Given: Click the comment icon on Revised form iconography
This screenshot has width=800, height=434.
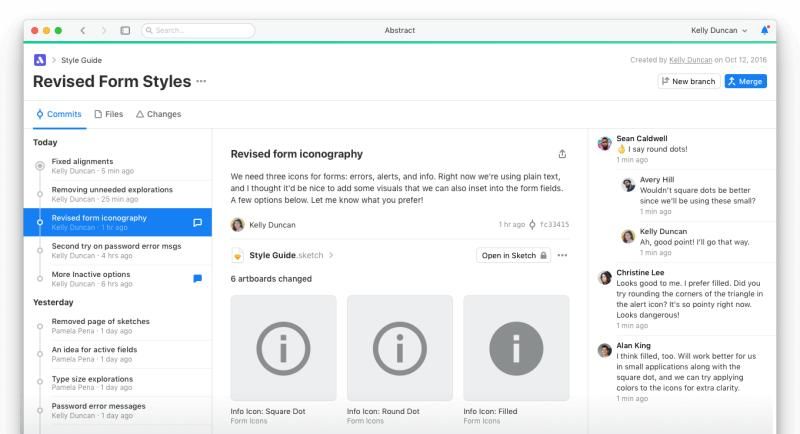Looking at the screenshot, I should [x=197, y=222].
